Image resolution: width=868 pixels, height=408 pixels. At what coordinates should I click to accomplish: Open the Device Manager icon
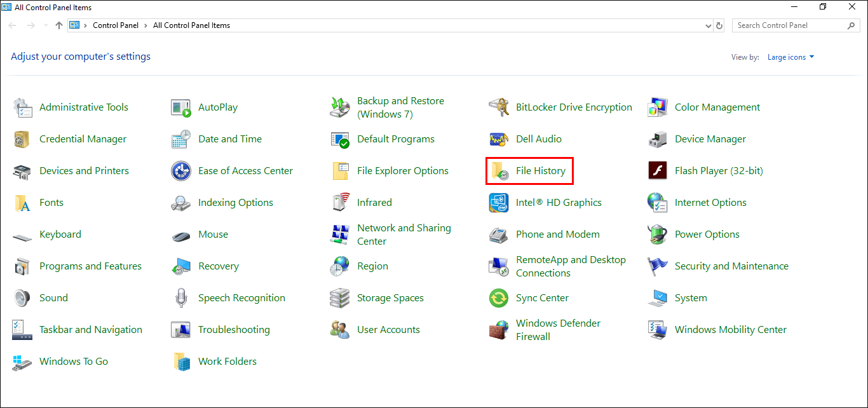click(658, 139)
